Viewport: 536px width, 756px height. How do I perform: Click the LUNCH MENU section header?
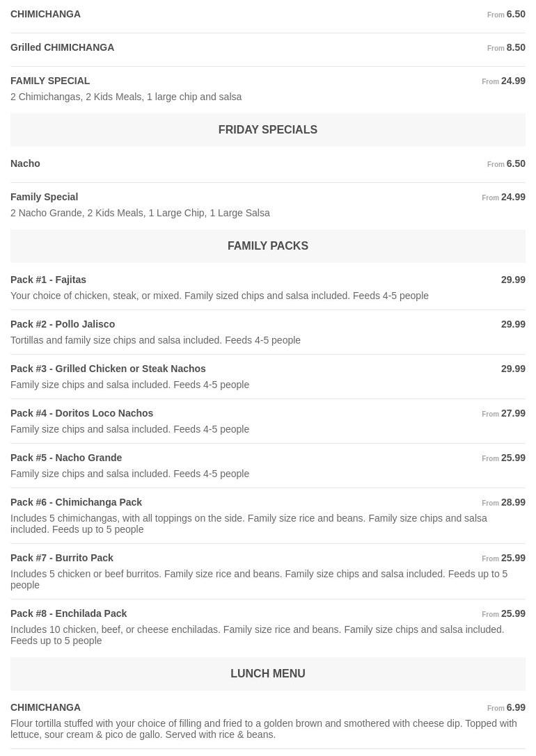coord(267,674)
